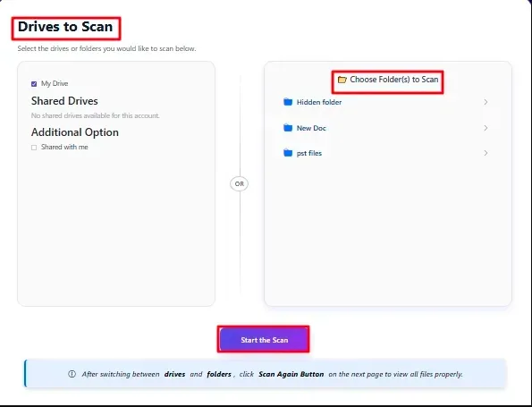Image resolution: width=532 pixels, height=407 pixels.
Task: Click the yellow open-folder icon beside Choose Folder(s)
Action: pos(342,80)
